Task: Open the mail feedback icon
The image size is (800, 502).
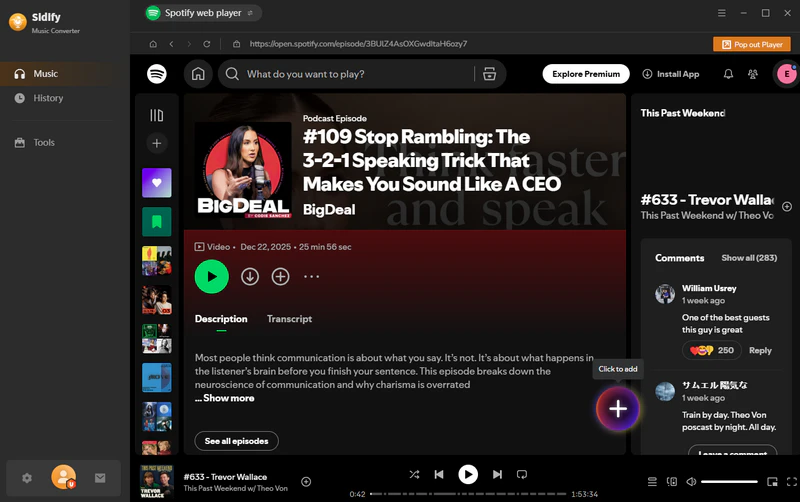Action: click(100, 478)
